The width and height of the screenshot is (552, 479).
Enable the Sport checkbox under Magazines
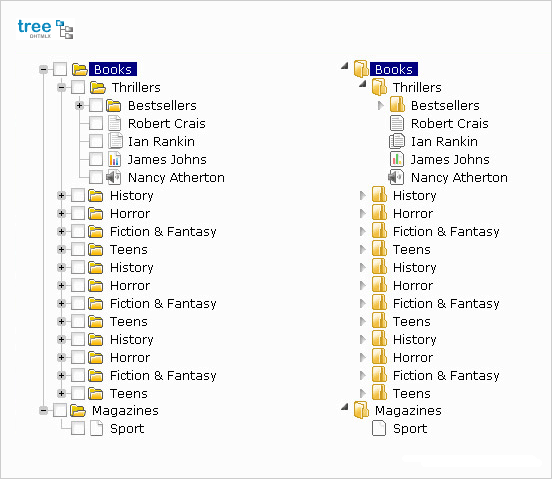pyautogui.click(x=78, y=429)
